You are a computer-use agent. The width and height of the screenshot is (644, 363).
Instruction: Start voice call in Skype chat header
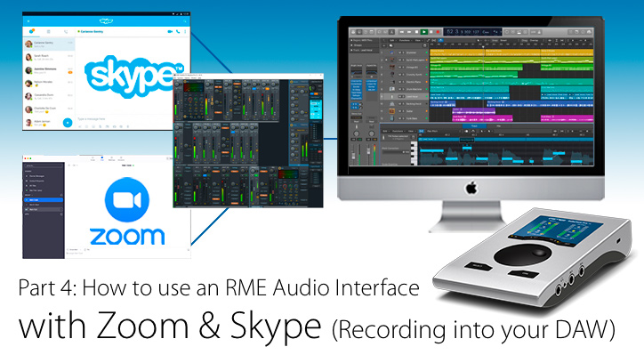pyautogui.click(x=178, y=32)
